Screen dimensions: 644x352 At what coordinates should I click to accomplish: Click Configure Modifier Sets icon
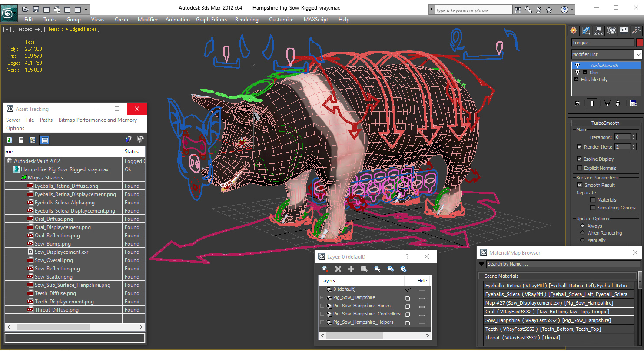(x=633, y=103)
